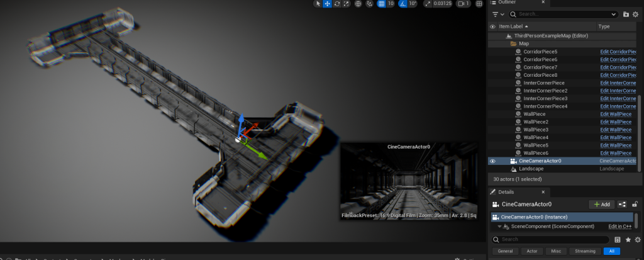
Task: Toggle rotation angle snapping
Action: pyautogui.click(x=402, y=4)
